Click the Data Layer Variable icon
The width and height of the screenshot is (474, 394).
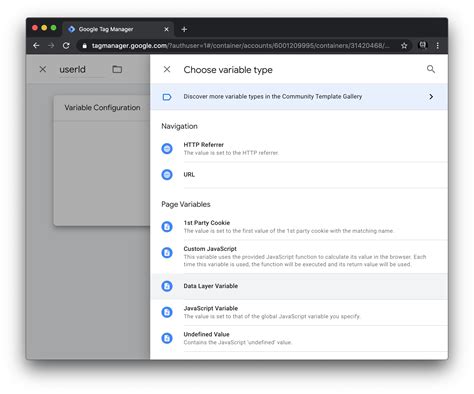pyautogui.click(x=167, y=286)
